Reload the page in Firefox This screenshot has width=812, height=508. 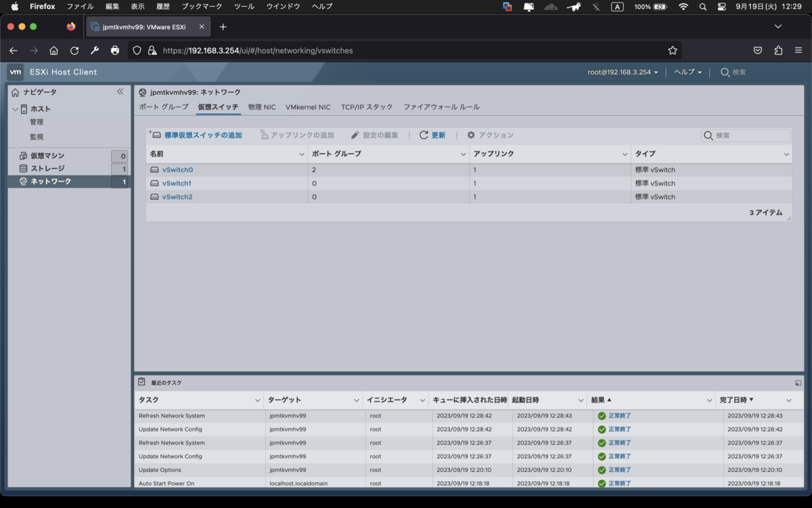74,51
